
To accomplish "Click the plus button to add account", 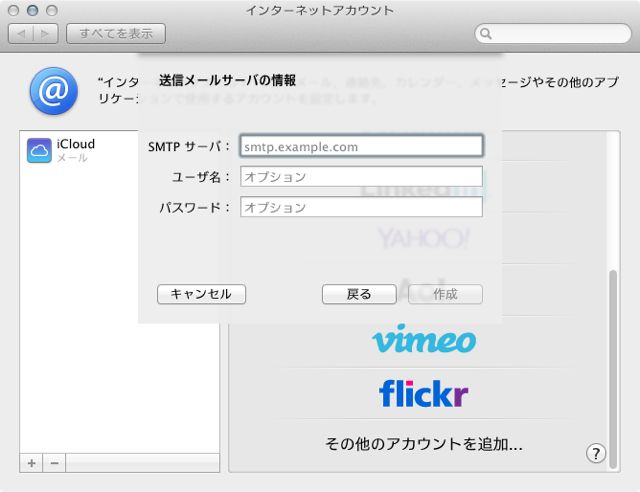I will coord(31,463).
